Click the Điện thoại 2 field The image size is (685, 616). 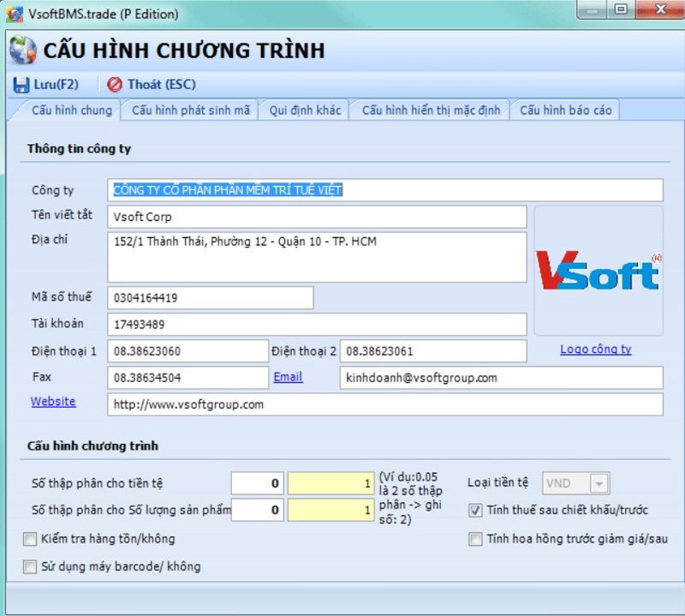click(433, 351)
